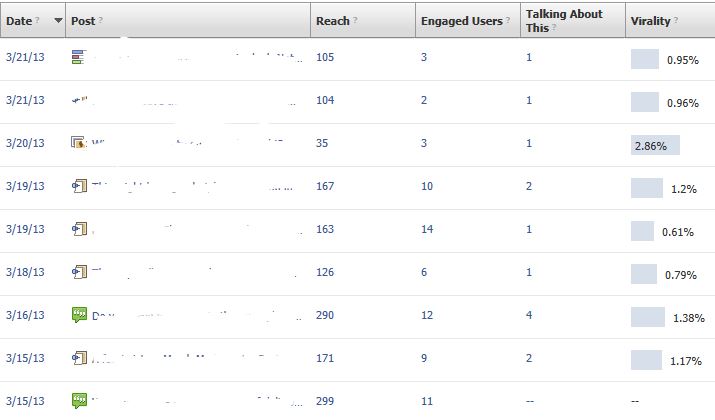Viewport: 715px width, 420px height.
Task: Click the Post column header
Action: point(84,21)
